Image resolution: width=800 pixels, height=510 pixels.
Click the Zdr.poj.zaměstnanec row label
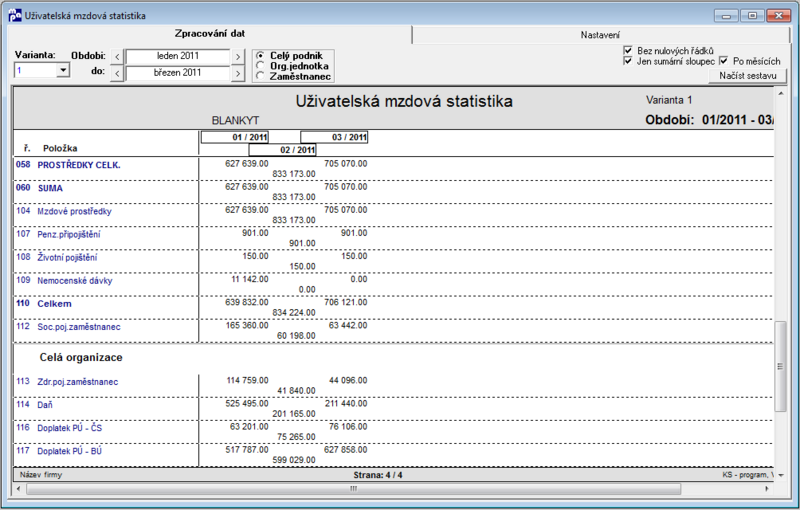click(78, 382)
